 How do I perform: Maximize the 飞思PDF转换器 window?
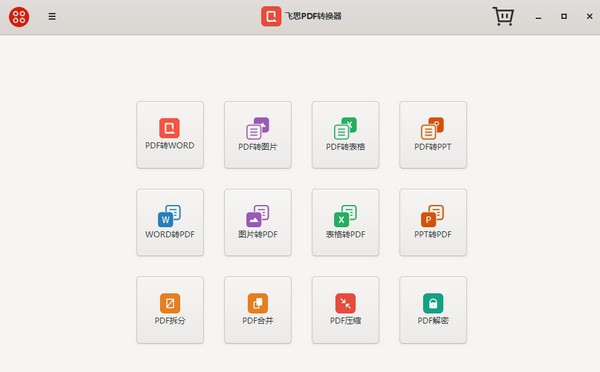pos(564,16)
